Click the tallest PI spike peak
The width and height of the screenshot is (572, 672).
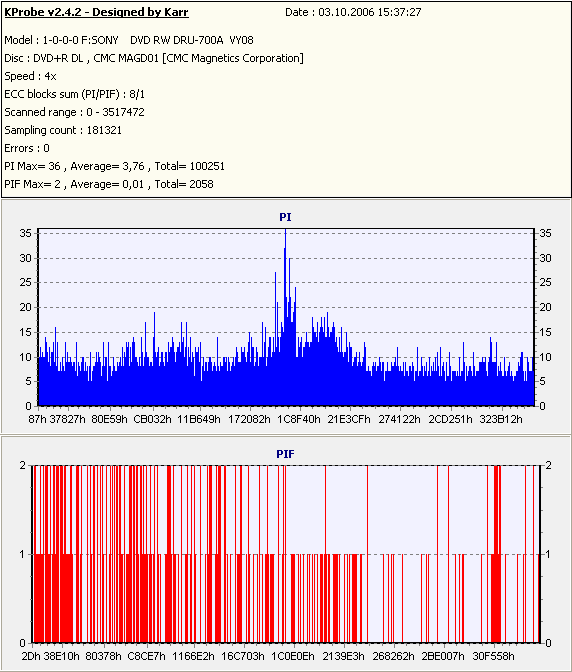coord(285,231)
